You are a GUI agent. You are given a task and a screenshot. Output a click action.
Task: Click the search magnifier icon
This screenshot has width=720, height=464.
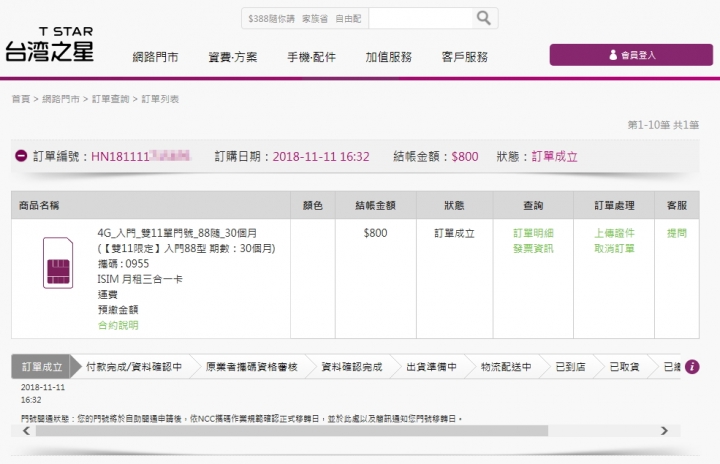click(x=484, y=18)
